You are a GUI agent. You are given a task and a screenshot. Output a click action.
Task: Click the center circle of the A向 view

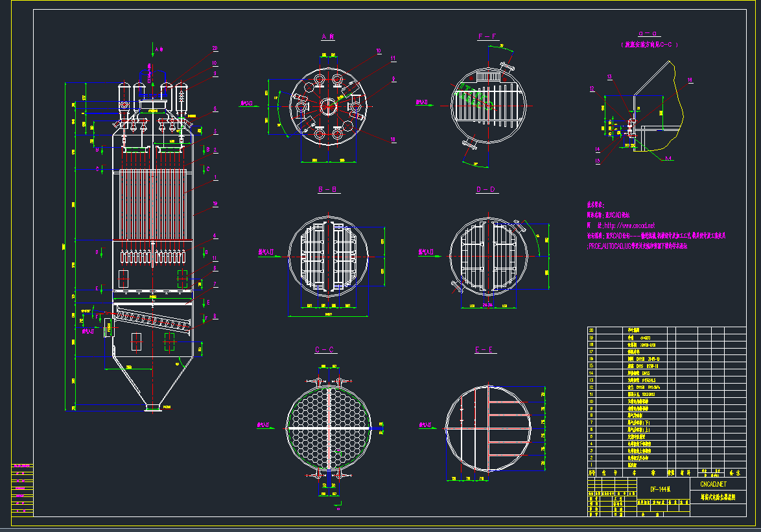click(x=329, y=106)
